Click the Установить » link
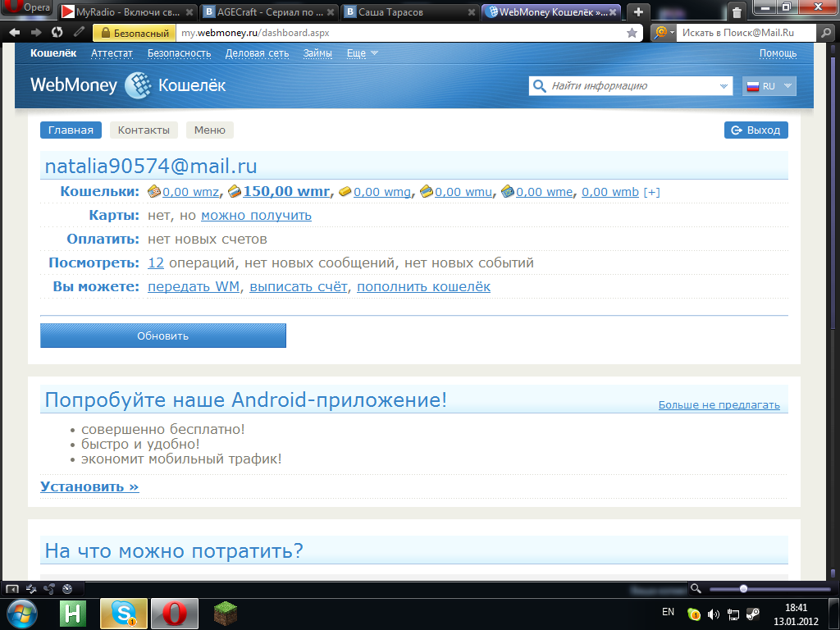Image resolution: width=840 pixels, height=630 pixels. pos(89,486)
